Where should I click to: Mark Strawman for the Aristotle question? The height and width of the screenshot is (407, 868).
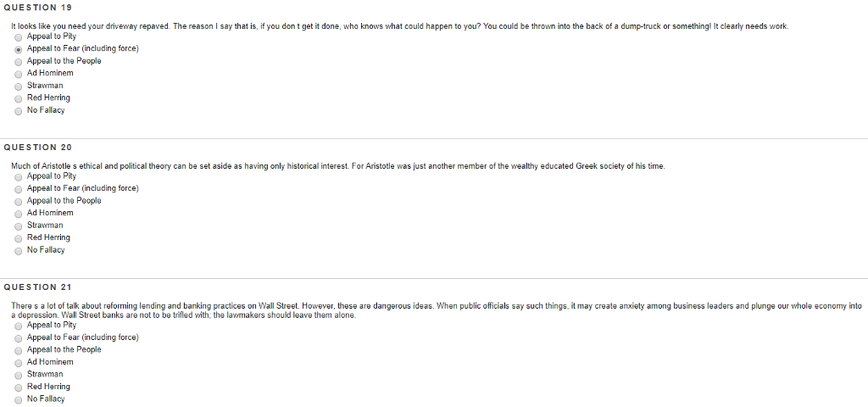[x=19, y=226]
